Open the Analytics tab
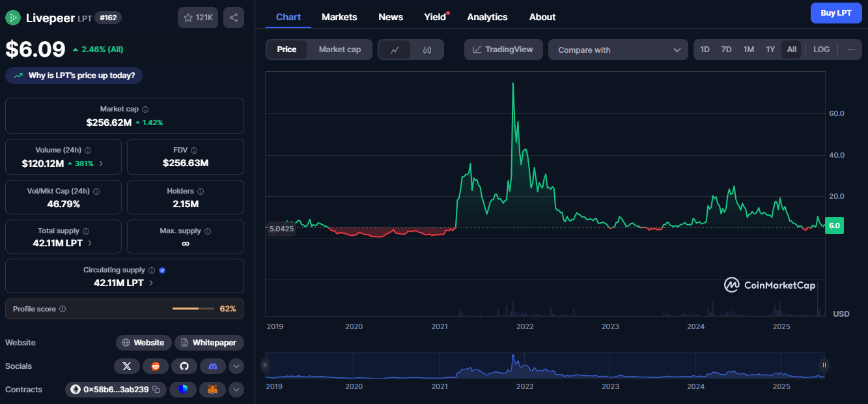Viewport: 868px width, 404px height. point(487,17)
